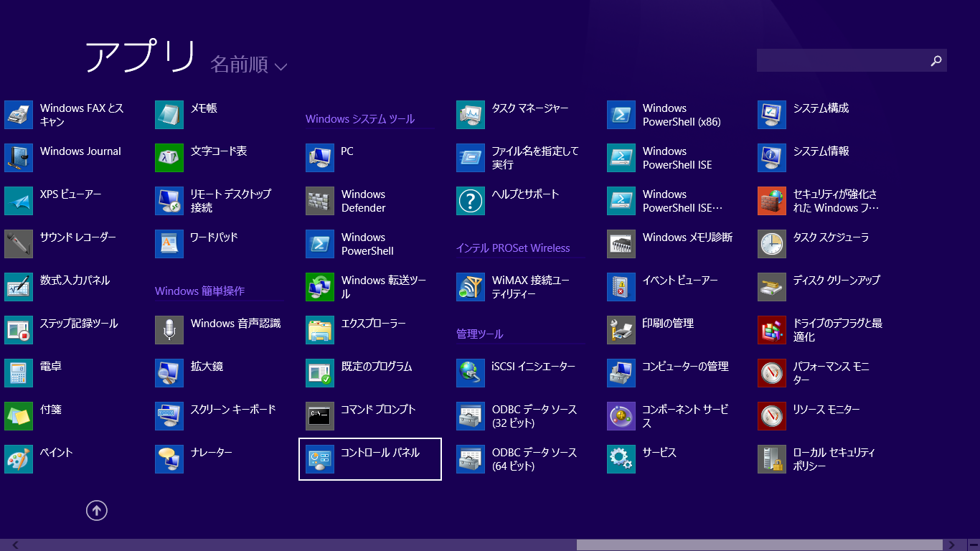980x551 pixels.
Task: Open the 電卓 calculator icon
Action: point(19,373)
